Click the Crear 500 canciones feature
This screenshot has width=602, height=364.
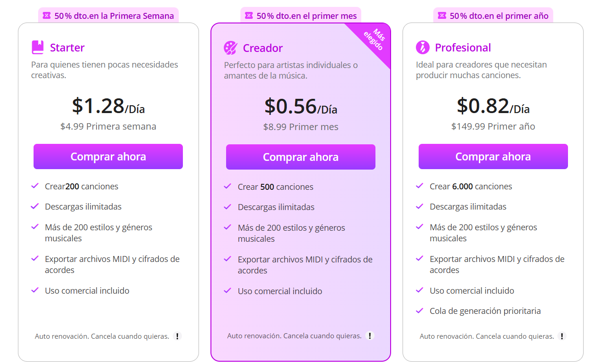coord(275,187)
